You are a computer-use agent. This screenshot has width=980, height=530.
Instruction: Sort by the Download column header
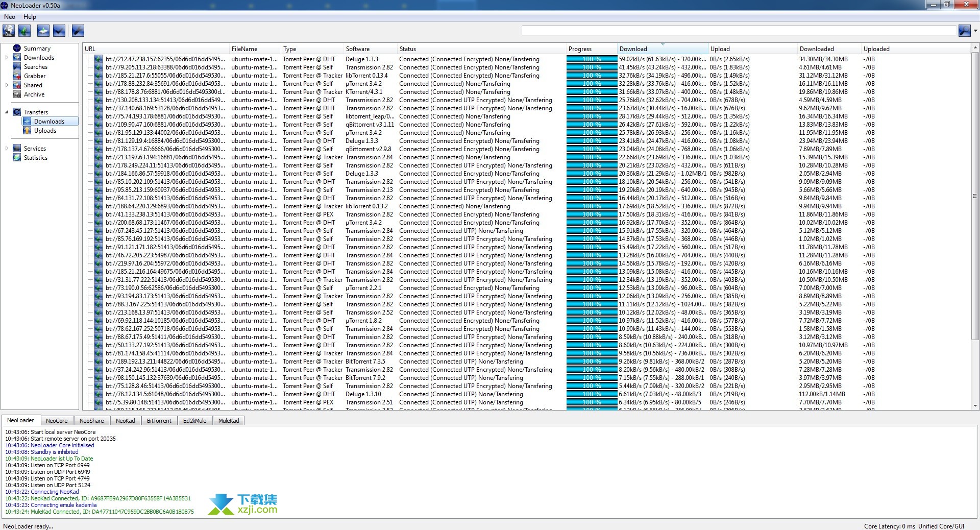point(663,49)
